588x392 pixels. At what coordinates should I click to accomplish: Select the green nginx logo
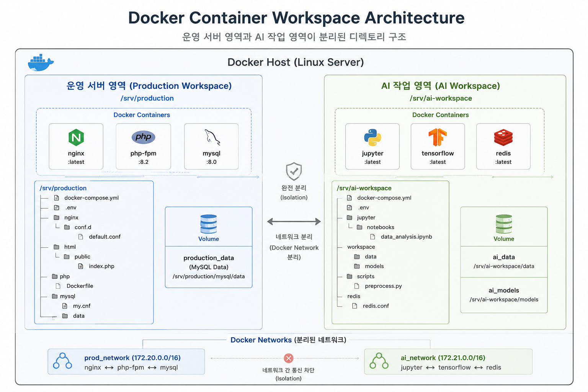(x=76, y=137)
